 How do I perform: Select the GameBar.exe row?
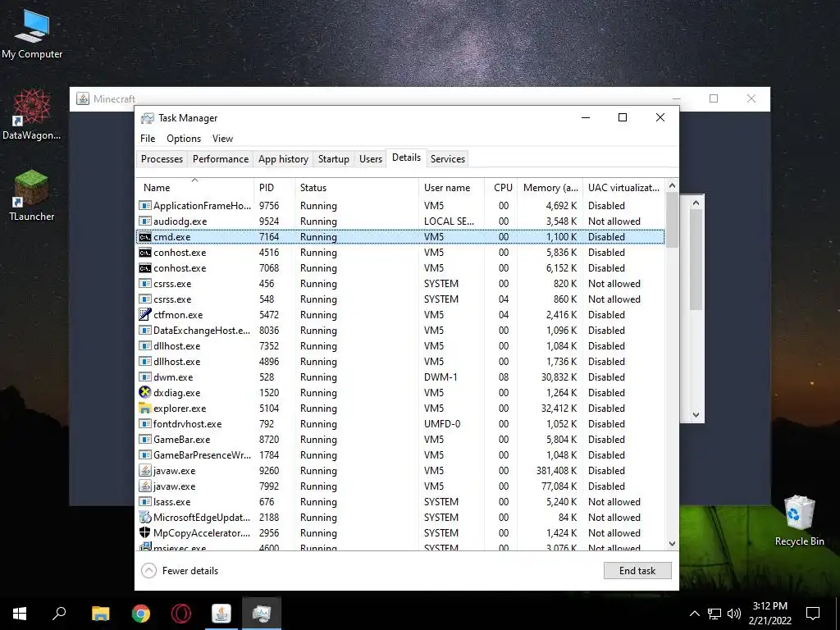[400, 440]
